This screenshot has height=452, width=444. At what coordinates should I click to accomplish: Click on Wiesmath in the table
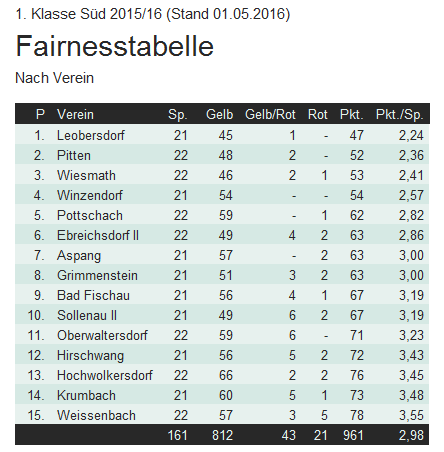coord(86,175)
